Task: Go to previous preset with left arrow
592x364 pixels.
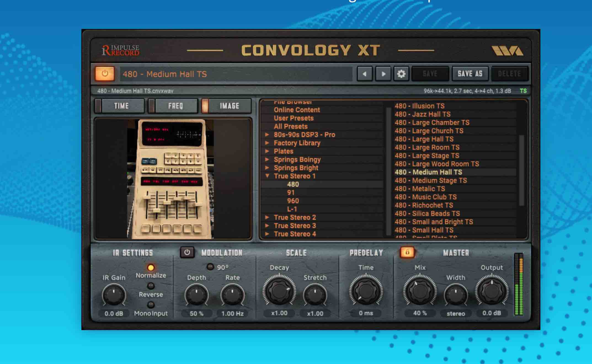Action: click(365, 74)
